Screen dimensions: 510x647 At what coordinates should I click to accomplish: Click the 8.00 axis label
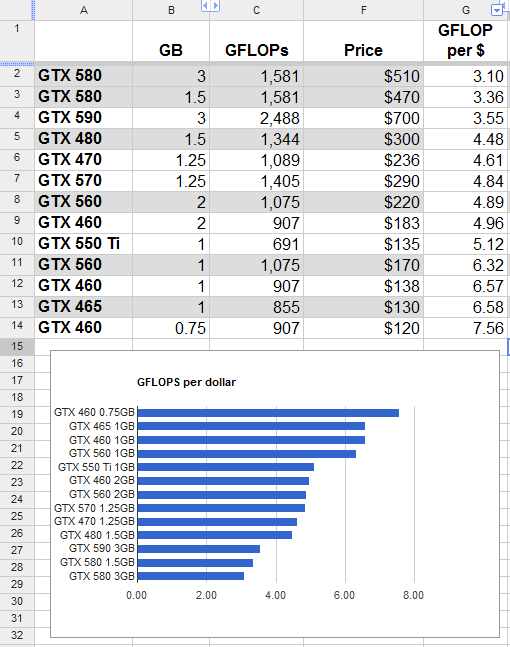413,595
